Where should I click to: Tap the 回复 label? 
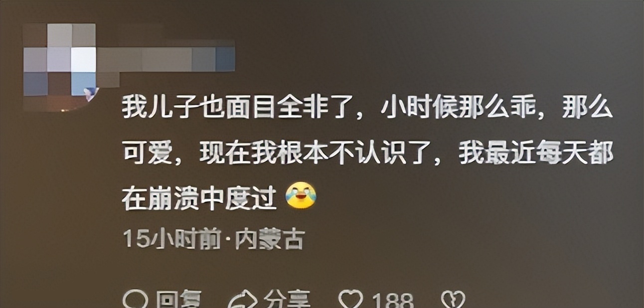178,301
